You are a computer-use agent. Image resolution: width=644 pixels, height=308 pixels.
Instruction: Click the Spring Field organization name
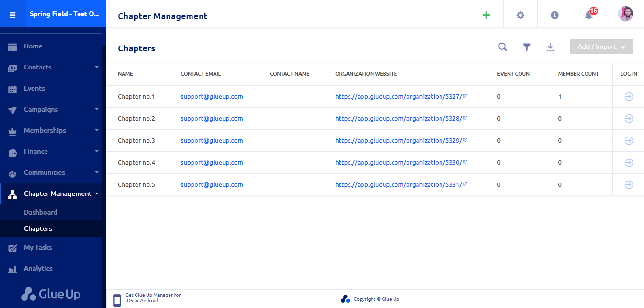pyautogui.click(x=65, y=14)
